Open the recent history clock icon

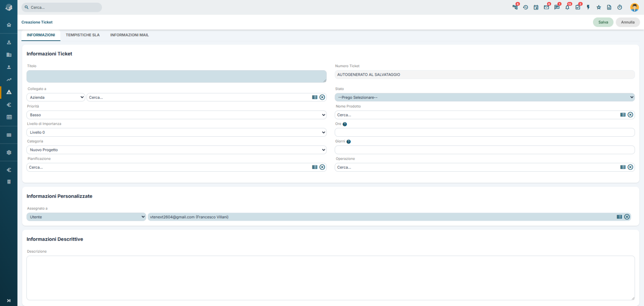(x=526, y=7)
